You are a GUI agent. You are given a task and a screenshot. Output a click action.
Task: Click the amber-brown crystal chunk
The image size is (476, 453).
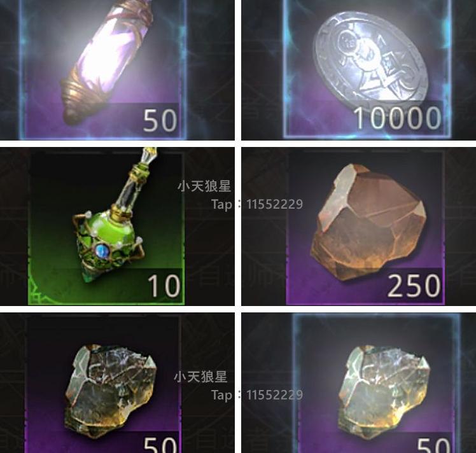(x=368, y=222)
